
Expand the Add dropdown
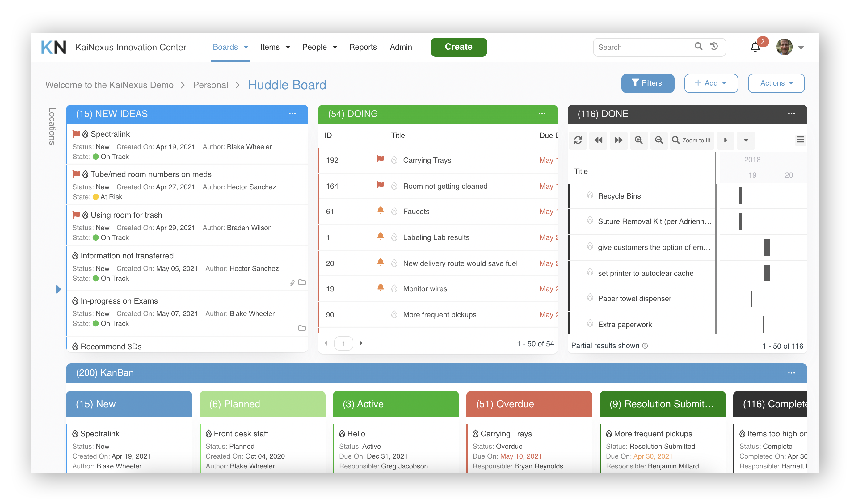[x=711, y=83]
